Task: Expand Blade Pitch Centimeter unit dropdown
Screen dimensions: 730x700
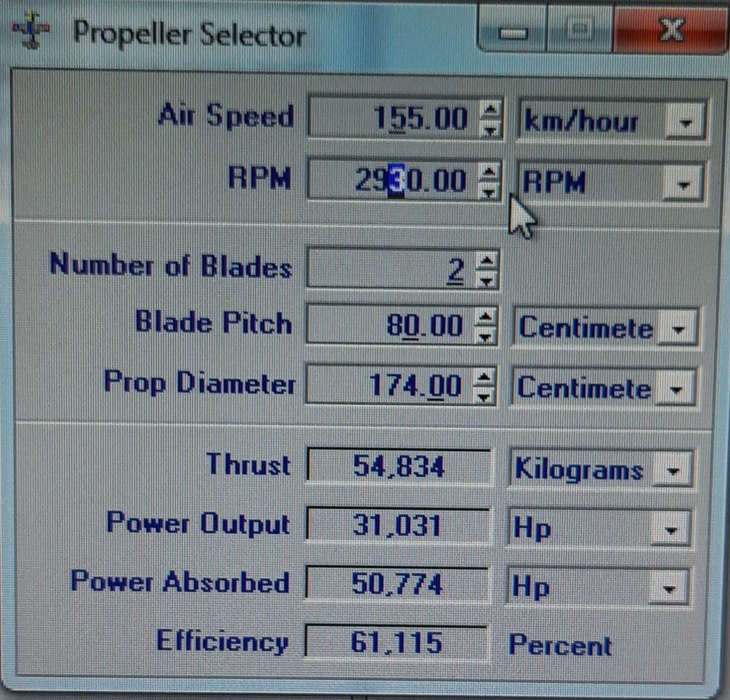Action: pos(678,329)
